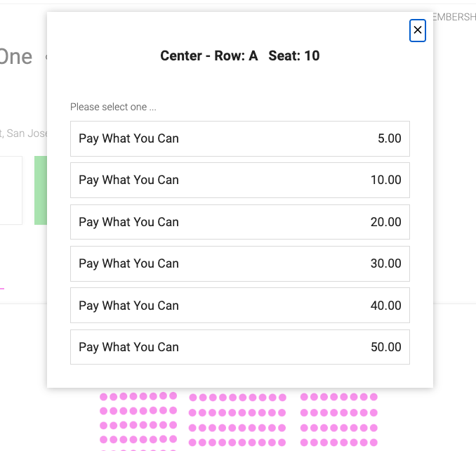Click the green box behind the dialog
The height and width of the screenshot is (451, 476).
pyautogui.click(x=41, y=190)
